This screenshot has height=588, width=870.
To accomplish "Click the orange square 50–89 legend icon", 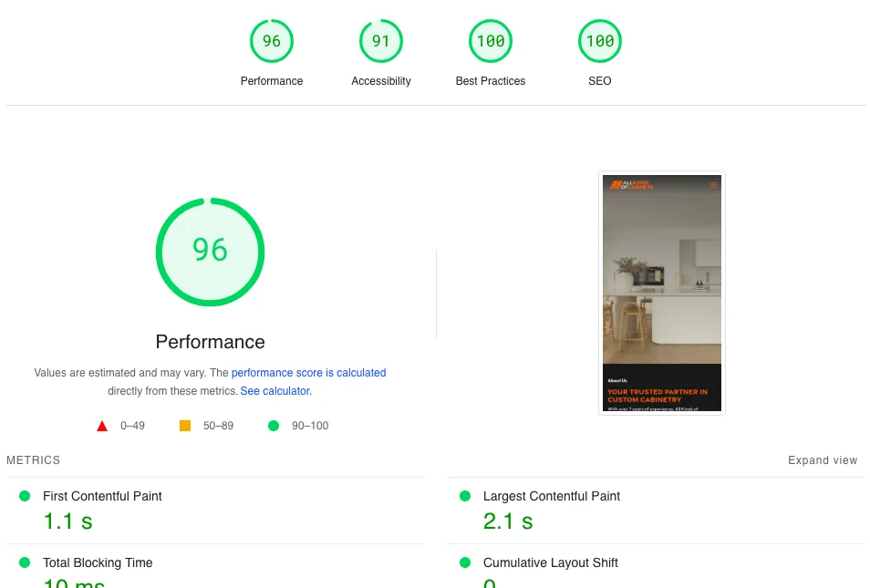I will (x=185, y=426).
